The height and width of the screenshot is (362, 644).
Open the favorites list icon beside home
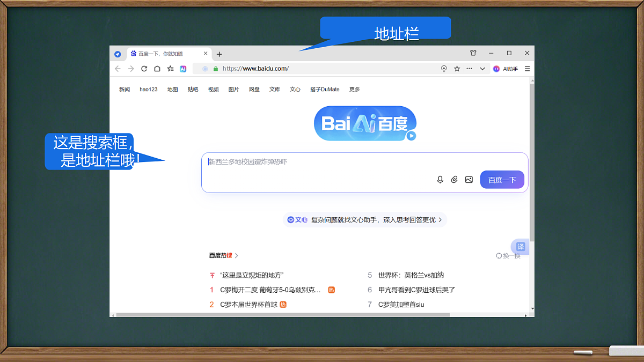[x=170, y=69]
